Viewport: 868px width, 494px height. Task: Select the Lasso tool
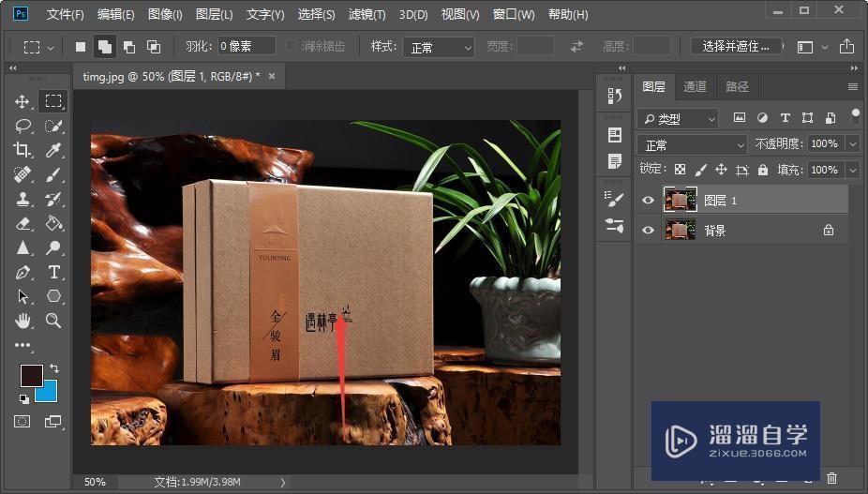pos(22,126)
